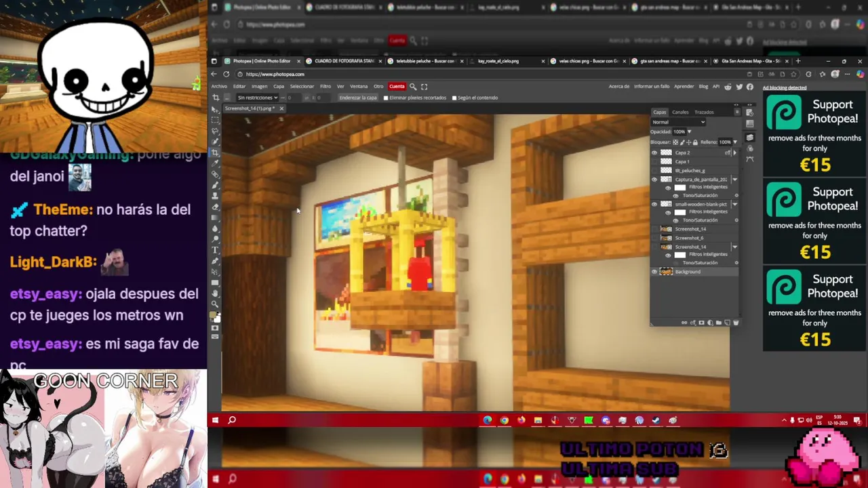Select the Pen tool

coord(216,261)
